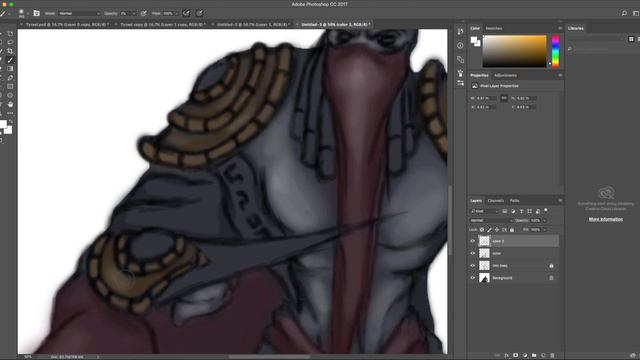Swap foreground and background colors arrow
640x360 pixels.
(11, 122)
